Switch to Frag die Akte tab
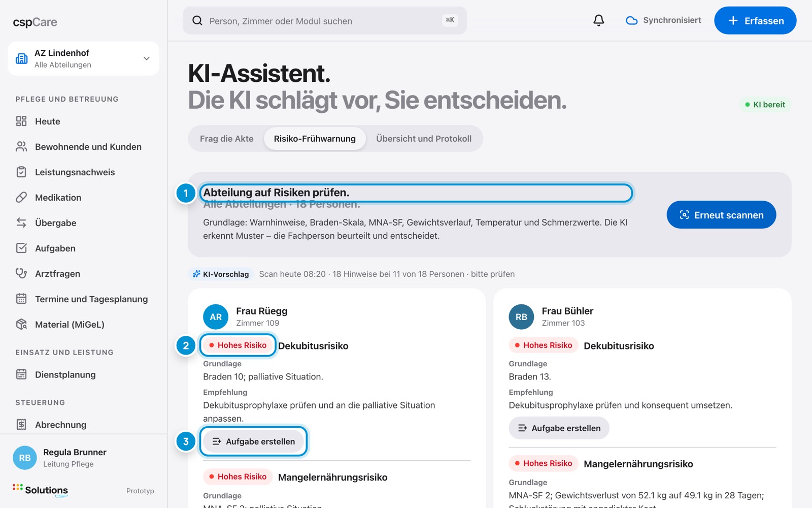 [x=226, y=139]
